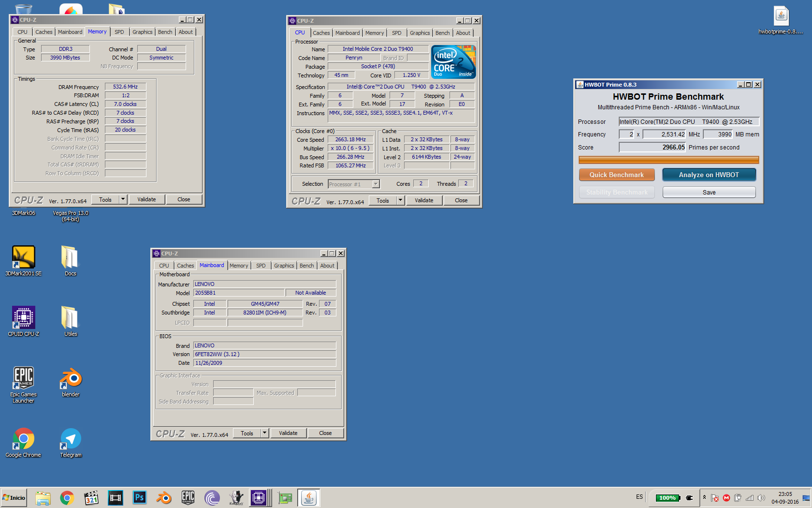
Task: Open Windows Explorer from the taskbar
Action: (x=43, y=498)
